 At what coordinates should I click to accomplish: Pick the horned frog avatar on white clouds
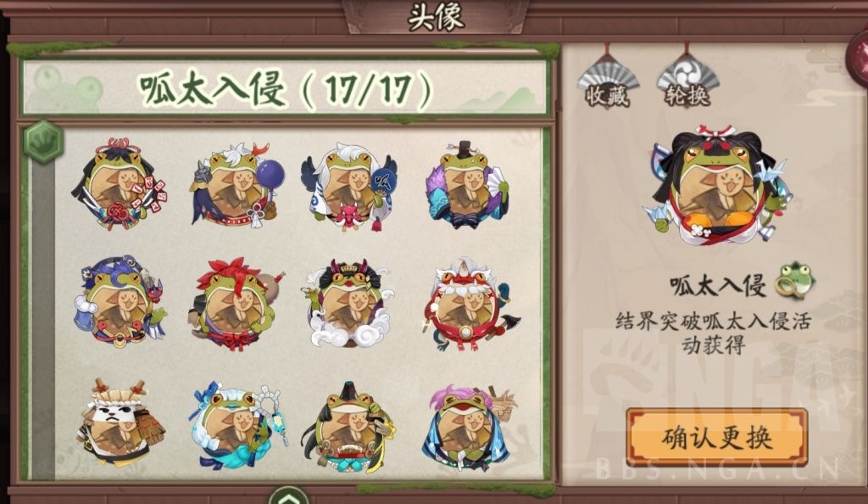point(348,304)
